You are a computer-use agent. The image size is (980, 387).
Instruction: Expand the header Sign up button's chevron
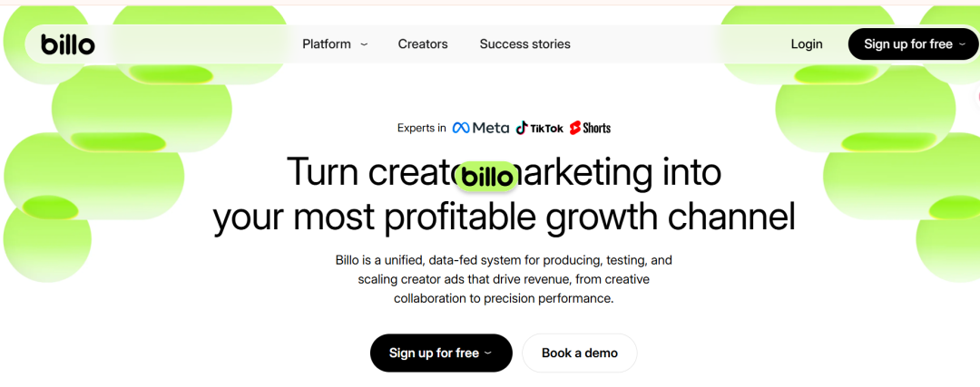coord(962,44)
